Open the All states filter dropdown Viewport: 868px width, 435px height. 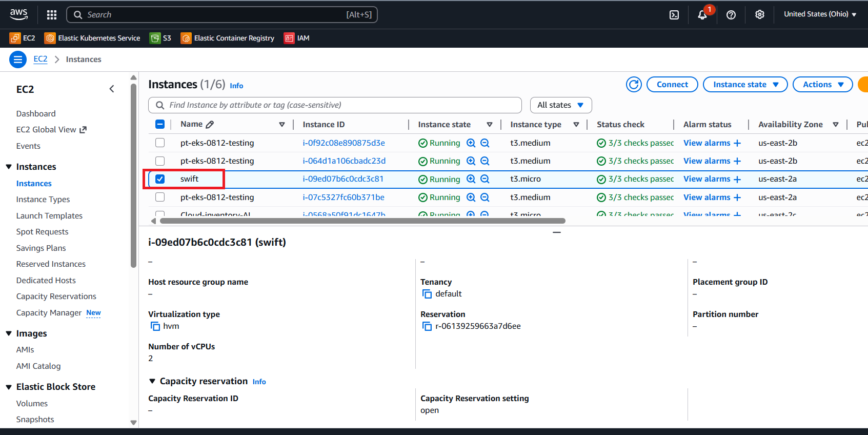pyautogui.click(x=561, y=105)
